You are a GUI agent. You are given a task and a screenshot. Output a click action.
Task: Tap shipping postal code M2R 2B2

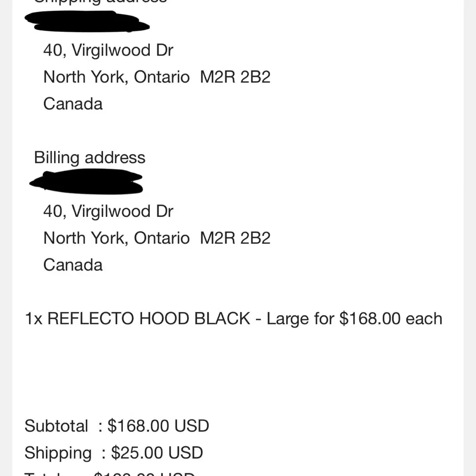pos(235,77)
